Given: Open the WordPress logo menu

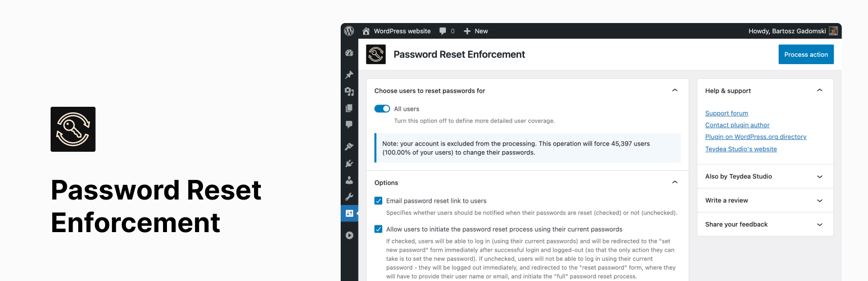Looking at the screenshot, I should click(x=349, y=31).
